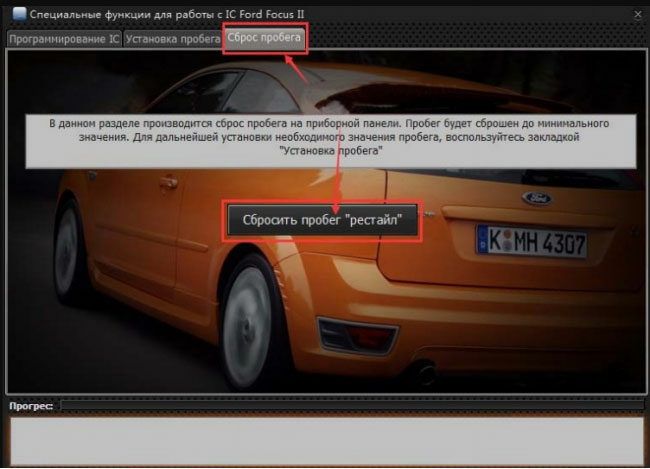Click the mileage reset description text box
The width and height of the screenshot is (650, 469).
coord(330,141)
